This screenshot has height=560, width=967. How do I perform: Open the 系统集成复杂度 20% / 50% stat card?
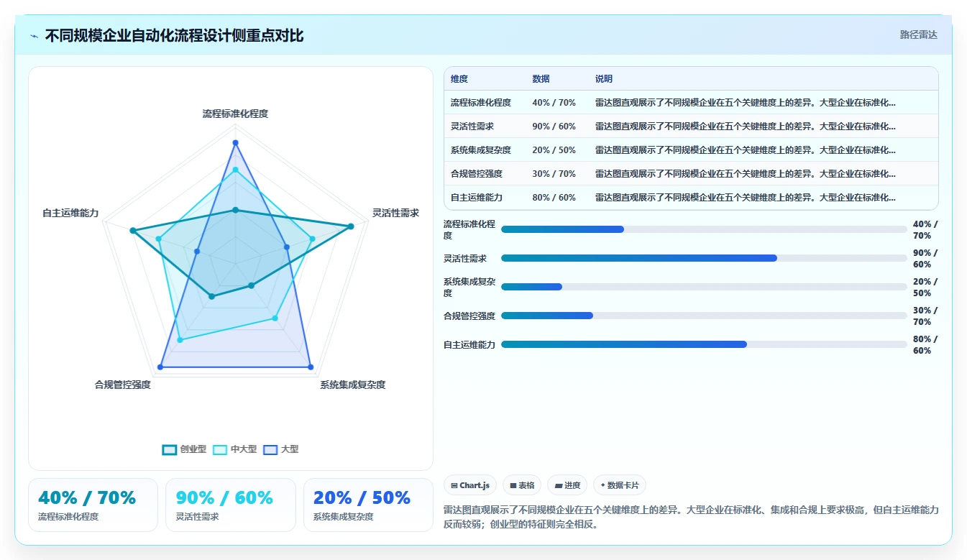(368, 505)
